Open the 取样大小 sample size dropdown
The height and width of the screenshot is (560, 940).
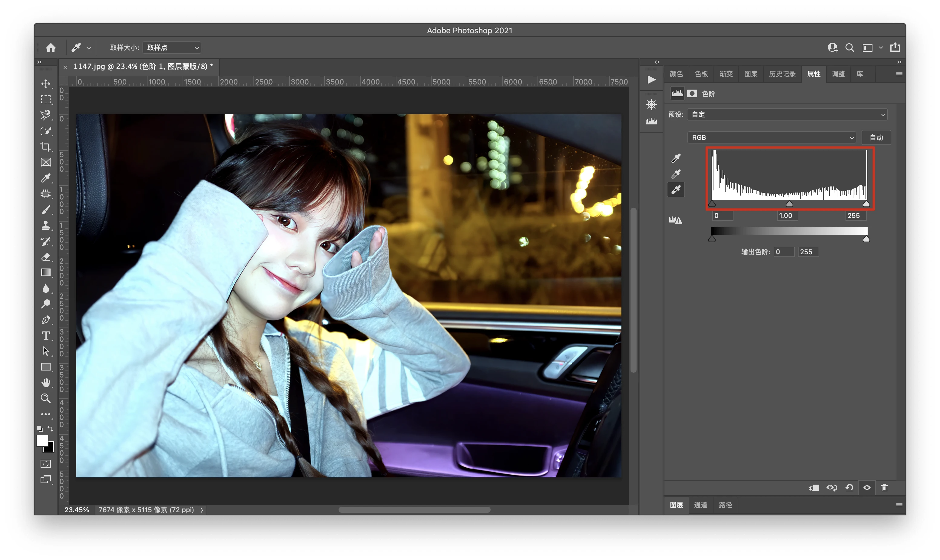pyautogui.click(x=172, y=48)
